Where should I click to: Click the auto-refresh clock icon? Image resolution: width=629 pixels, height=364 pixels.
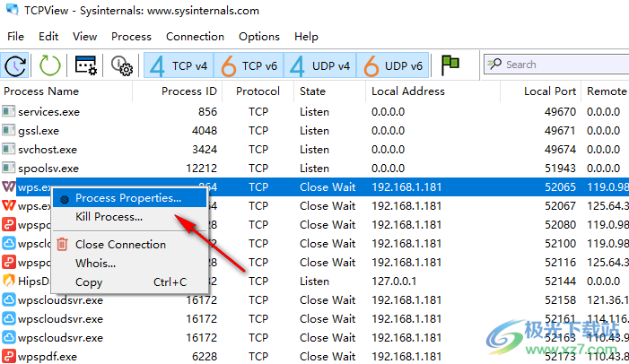coord(15,65)
